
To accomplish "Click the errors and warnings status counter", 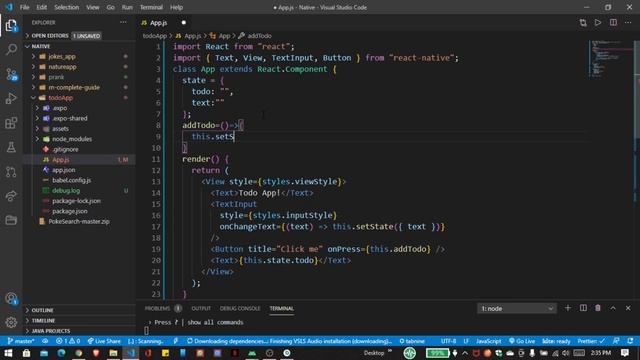I will [x=68, y=341].
